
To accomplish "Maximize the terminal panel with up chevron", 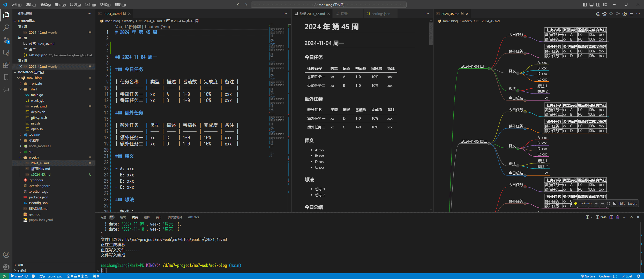I will pos(631,217).
